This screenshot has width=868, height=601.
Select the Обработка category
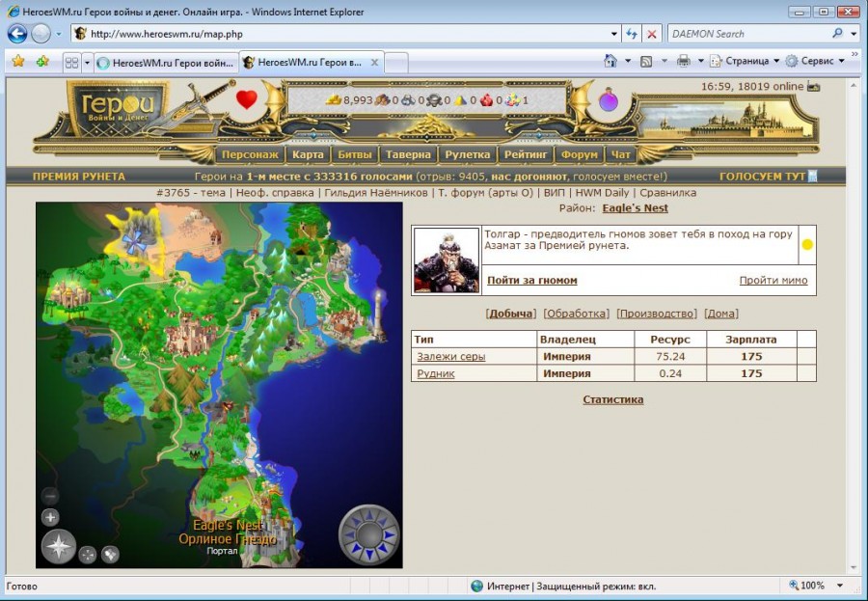[577, 314]
